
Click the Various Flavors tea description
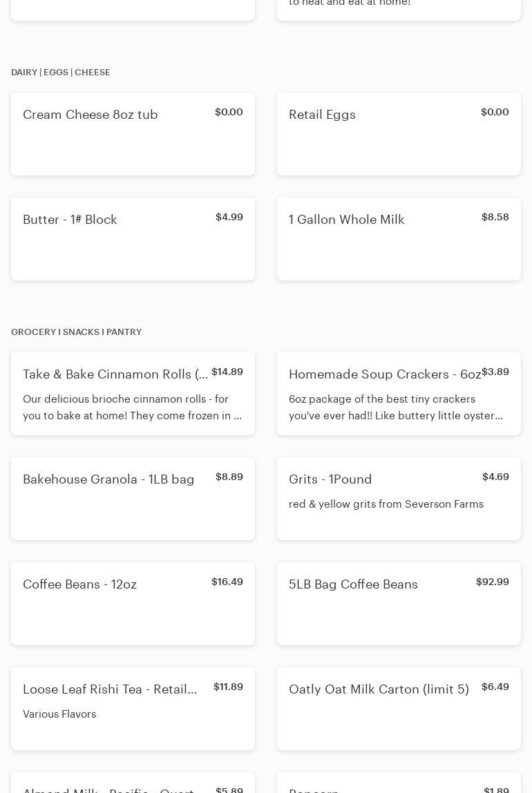coord(59,714)
